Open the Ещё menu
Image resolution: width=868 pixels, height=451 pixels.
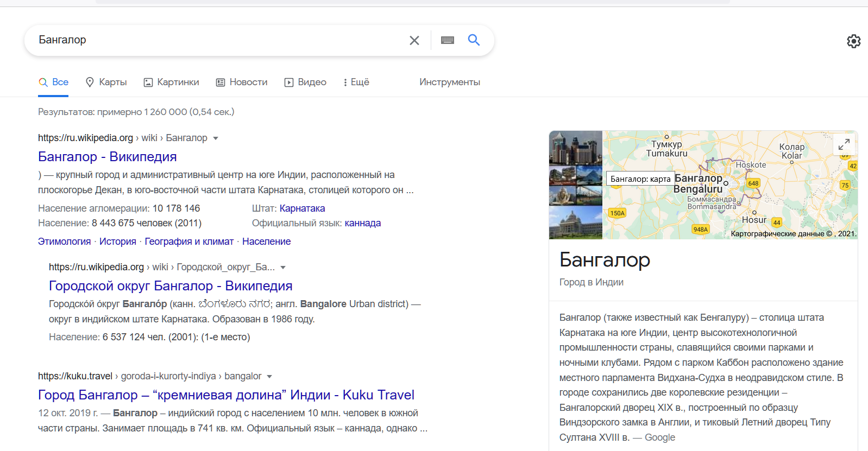coord(356,82)
